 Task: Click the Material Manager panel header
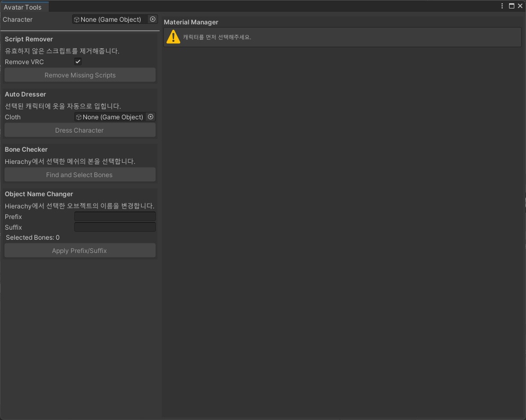coord(191,22)
